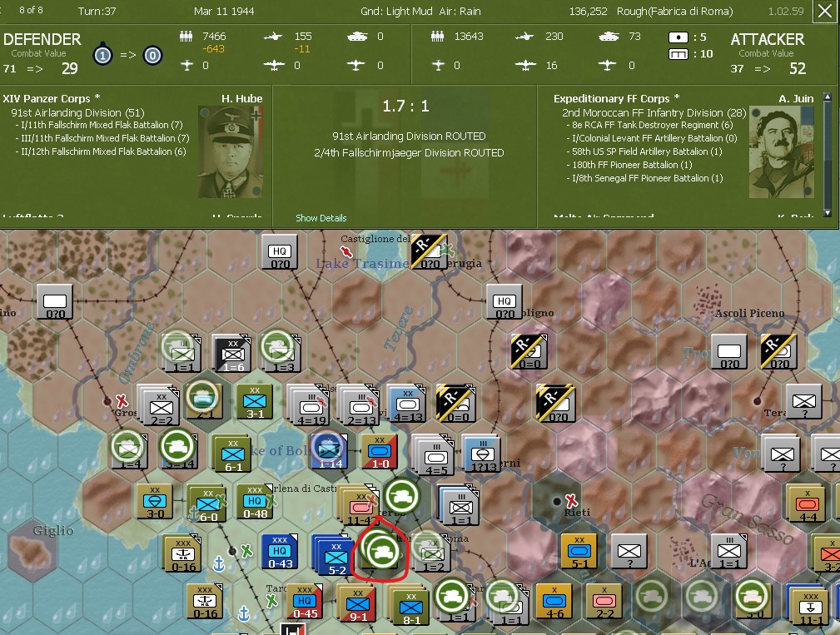
Task: Select II/12th Fallschirm Mixed Flak Battalion row
Action: tap(101, 151)
